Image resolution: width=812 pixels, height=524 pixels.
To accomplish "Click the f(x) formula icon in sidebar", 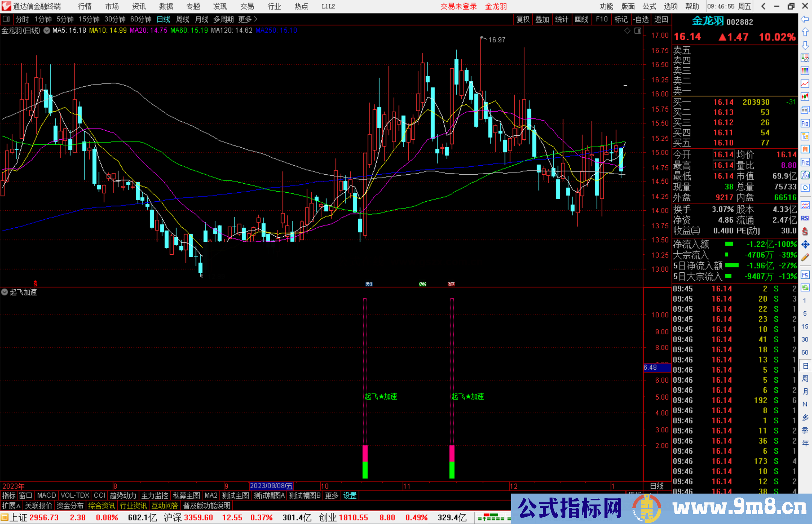I will pos(804,175).
